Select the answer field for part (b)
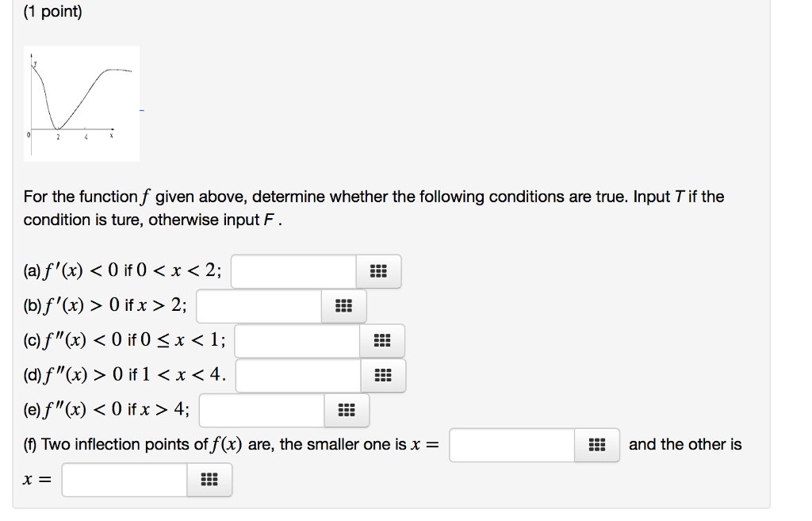Screen dimensions: 812x521 tap(258, 305)
